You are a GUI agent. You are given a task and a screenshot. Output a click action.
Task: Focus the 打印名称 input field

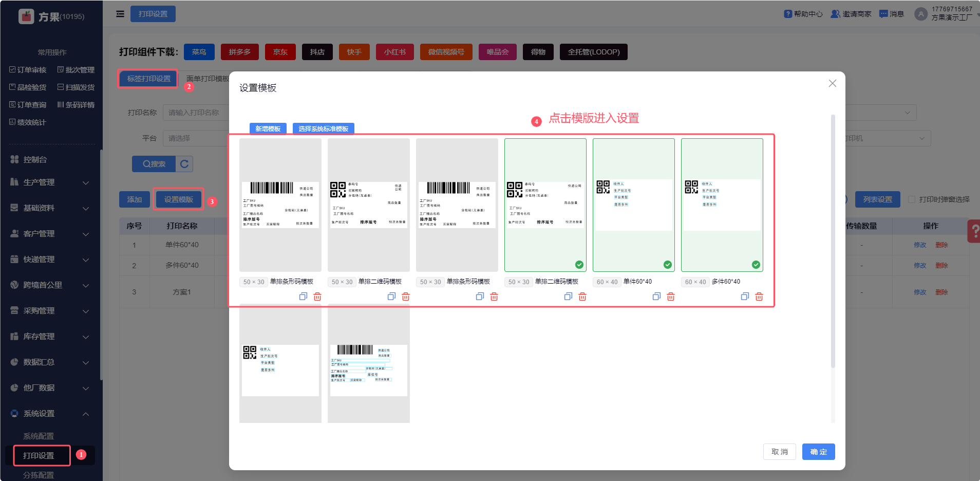point(196,113)
